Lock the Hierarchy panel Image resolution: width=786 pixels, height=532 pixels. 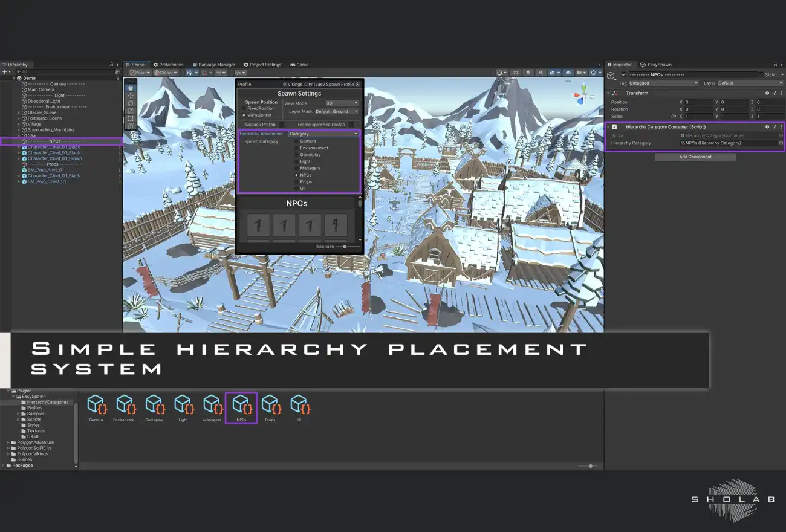[111, 65]
